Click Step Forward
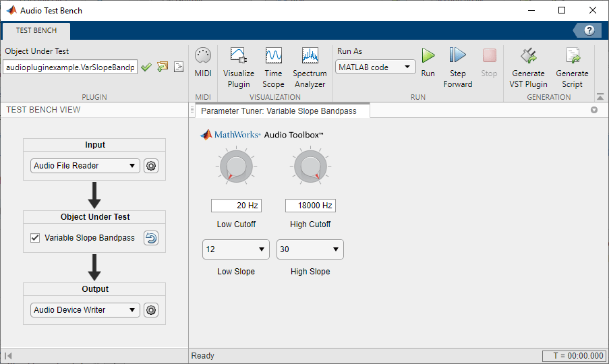Viewport: 609px width, 364px height. point(457,68)
